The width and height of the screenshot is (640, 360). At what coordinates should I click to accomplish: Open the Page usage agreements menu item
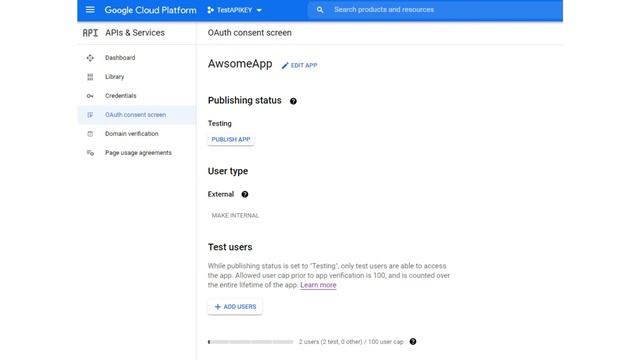click(x=137, y=153)
